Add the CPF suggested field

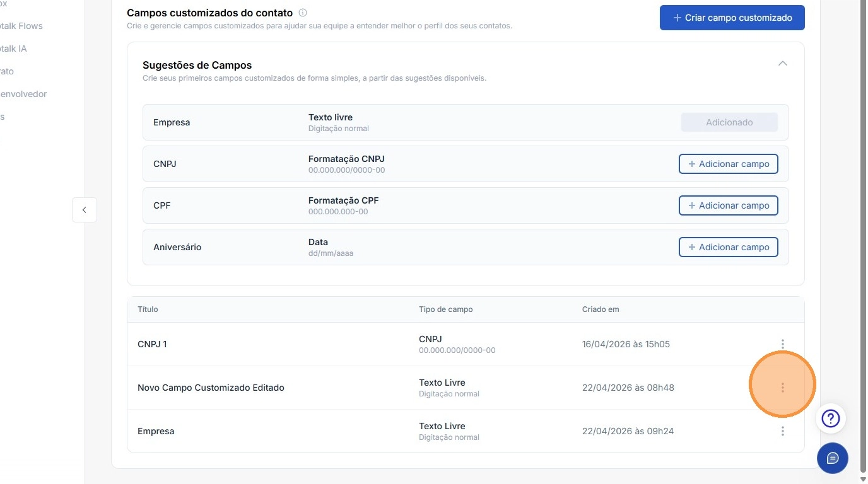click(728, 205)
